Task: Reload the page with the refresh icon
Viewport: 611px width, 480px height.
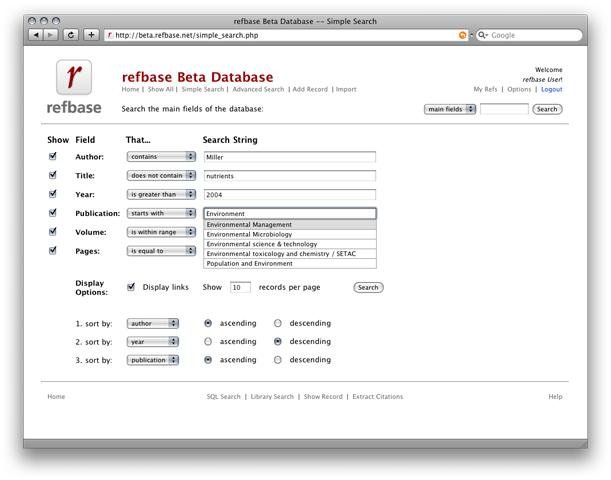Action: (71, 35)
